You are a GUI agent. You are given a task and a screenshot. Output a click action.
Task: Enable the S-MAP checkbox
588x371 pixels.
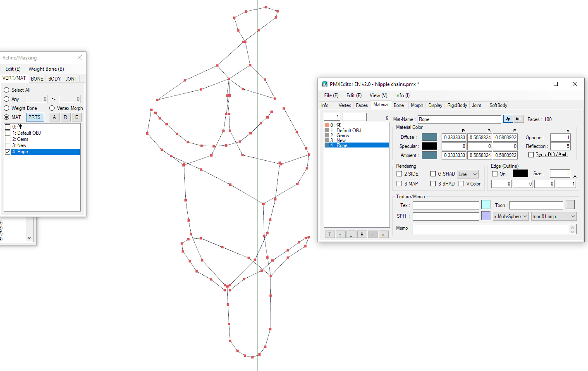tap(399, 184)
